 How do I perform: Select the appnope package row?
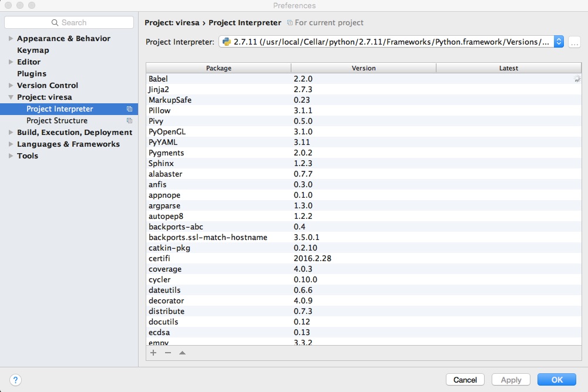(364, 195)
